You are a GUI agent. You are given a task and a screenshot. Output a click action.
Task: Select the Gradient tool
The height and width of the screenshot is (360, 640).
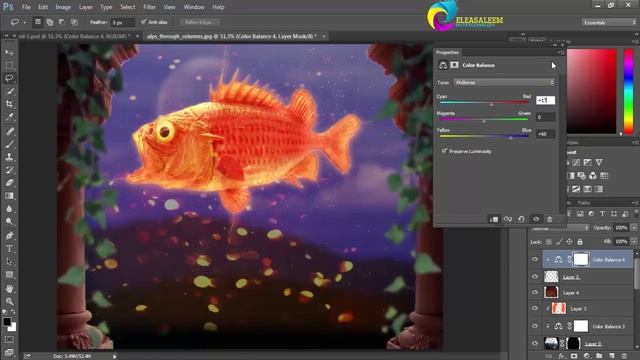9,196
